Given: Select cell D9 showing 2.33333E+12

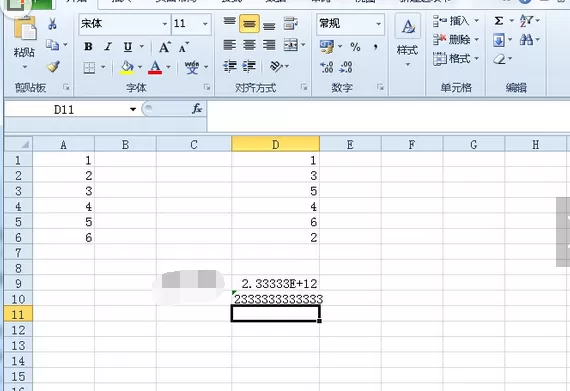Looking at the screenshot, I should tap(276, 283).
